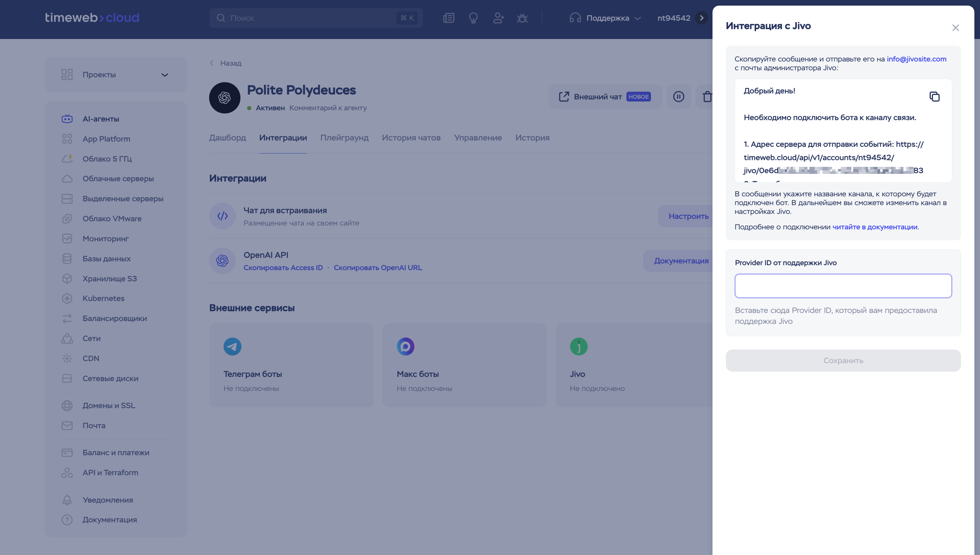Open the Поддержка dropdown menu
Image resolution: width=980 pixels, height=555 pixels.
pos(605,18)
